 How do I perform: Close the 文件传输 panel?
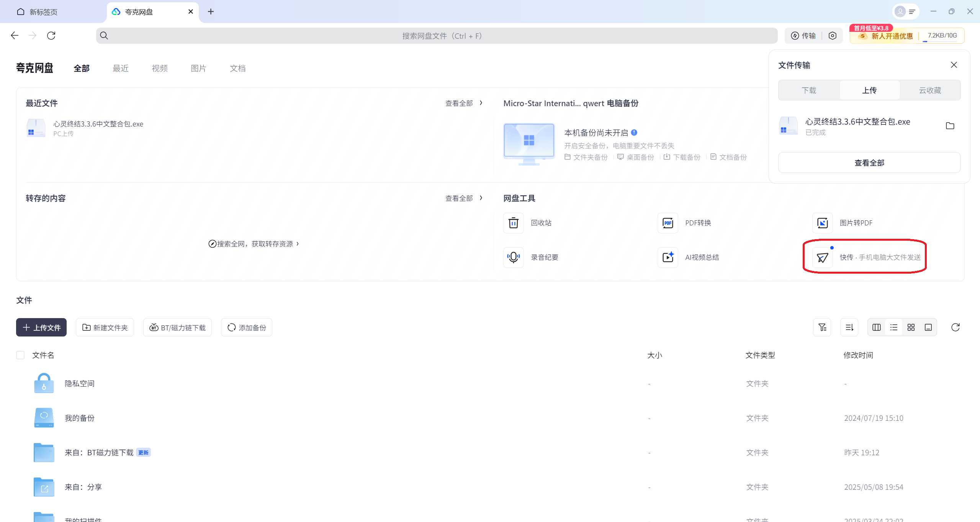954,65
